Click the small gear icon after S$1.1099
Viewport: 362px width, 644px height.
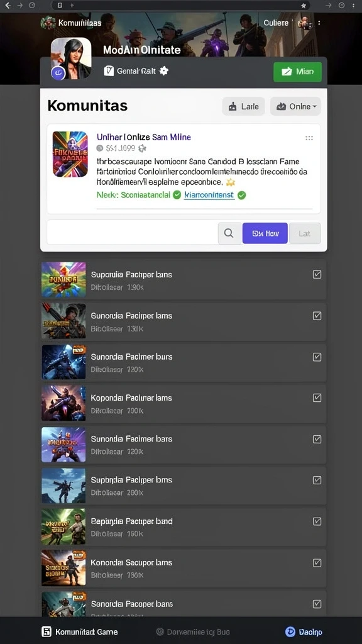point(143,148)
